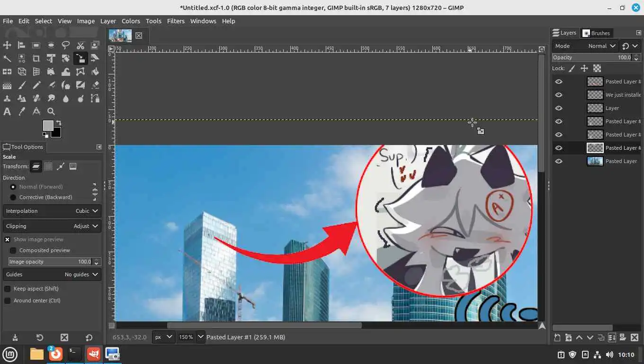This screenshot has width=644, height=364.
Task: Click Save Tool Preset button
Action: pos(15,337)
